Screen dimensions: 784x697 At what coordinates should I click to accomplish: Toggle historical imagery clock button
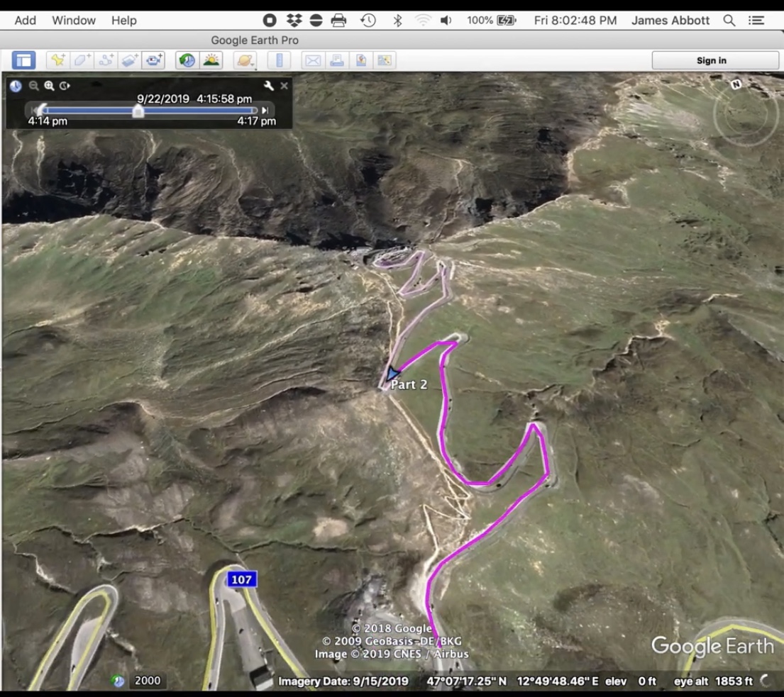187,60
